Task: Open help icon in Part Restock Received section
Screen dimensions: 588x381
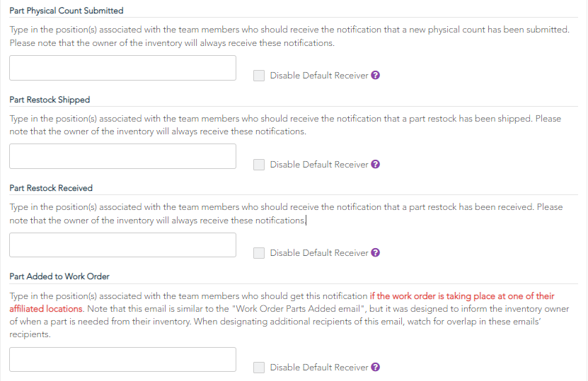Action: click(x=376, y=252)
